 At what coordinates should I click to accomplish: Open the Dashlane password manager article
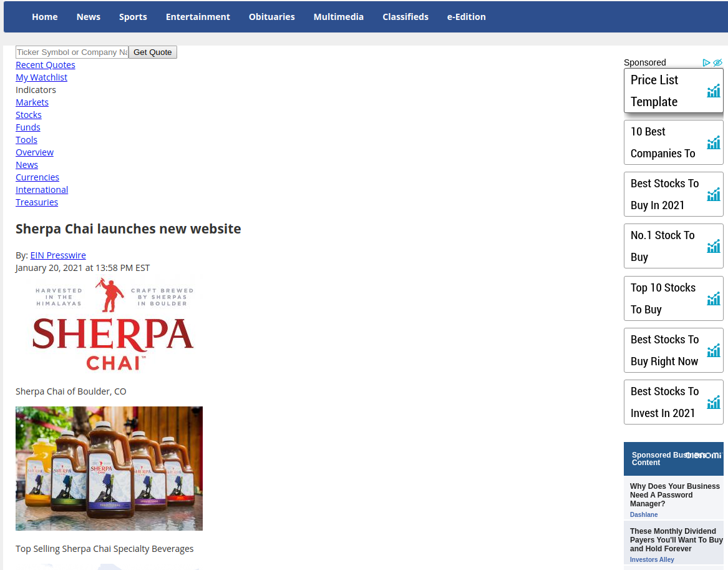(674, 495)
